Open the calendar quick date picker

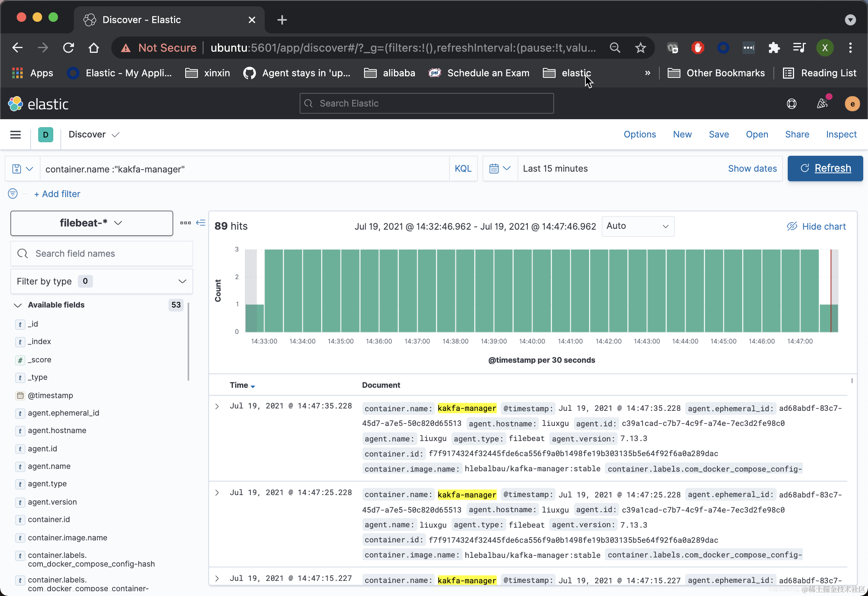pyautogui.click(x=500, y=168)
